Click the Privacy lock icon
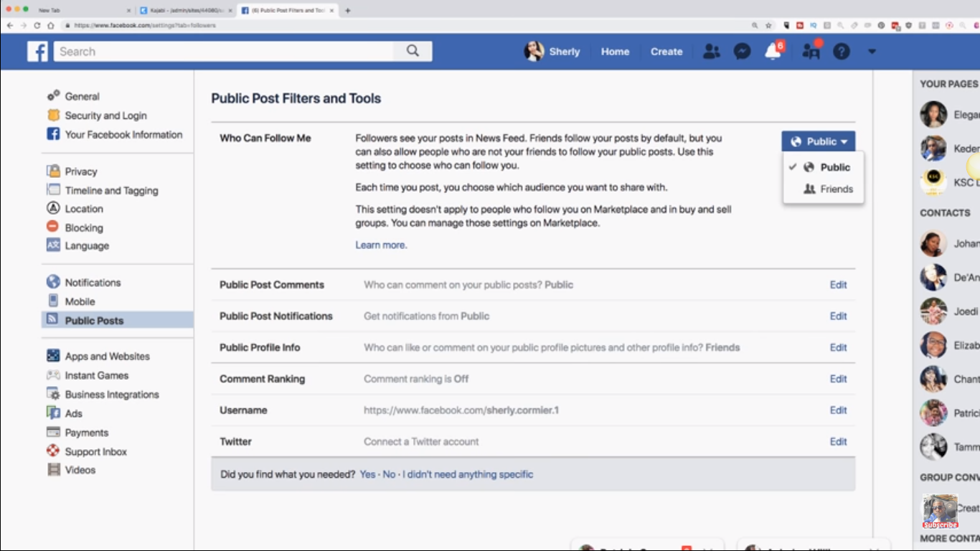Screen dimensions: 980x551 click(53, 171)
